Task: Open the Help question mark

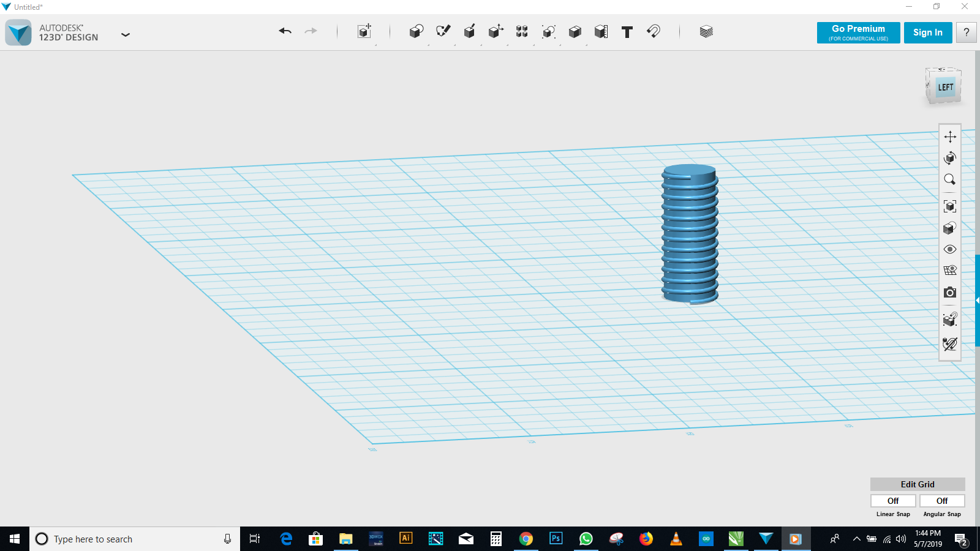Action: point(967,32)
